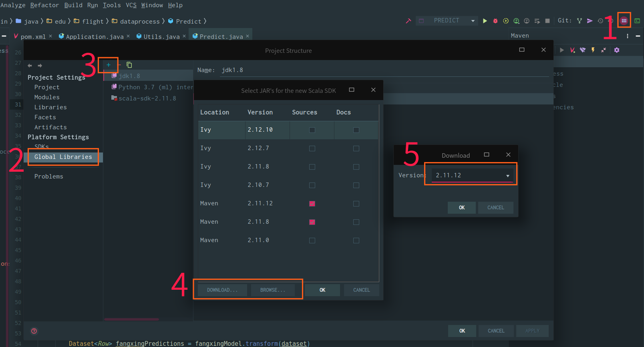Open the VCS menu
Screen dimensions: 644x347
131,5
